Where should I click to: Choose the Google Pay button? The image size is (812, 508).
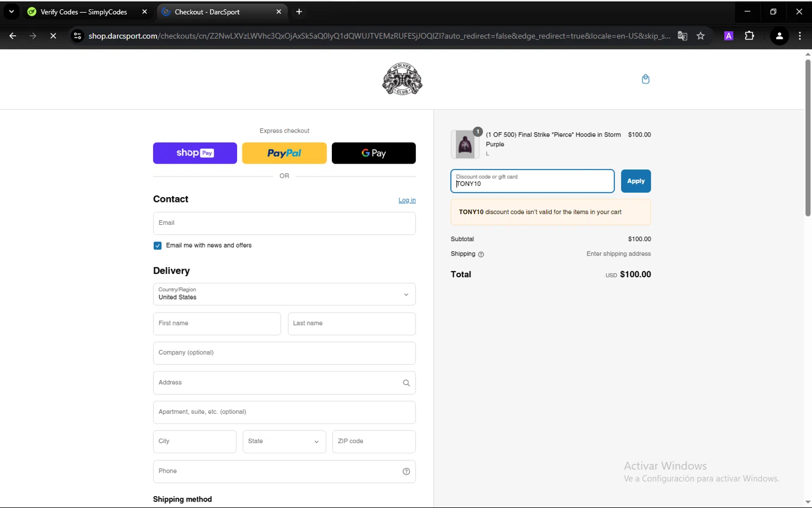coord(374,153)
